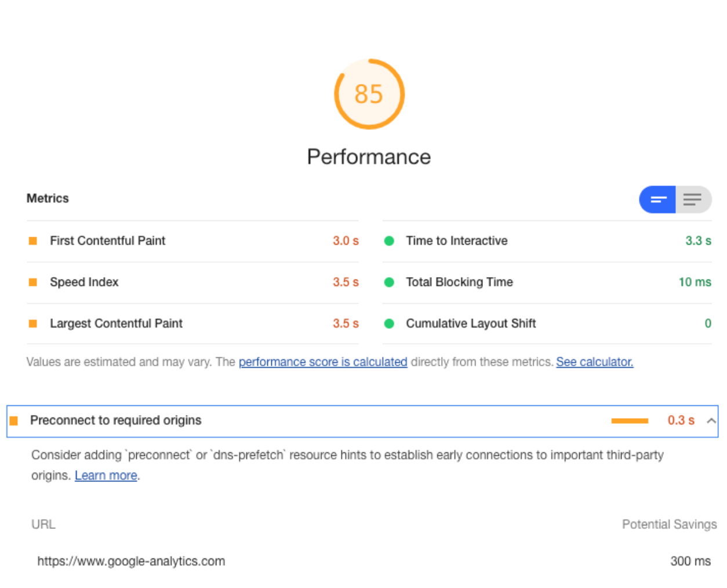Open the See calculator link
The width and height of the screenshot is (727, 588).
[x=595, y=362]
